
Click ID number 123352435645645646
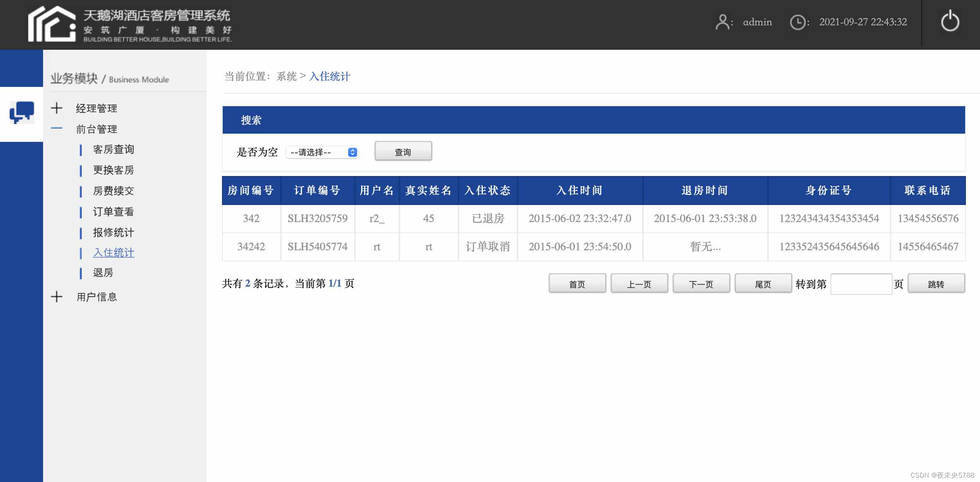[829, 247]
